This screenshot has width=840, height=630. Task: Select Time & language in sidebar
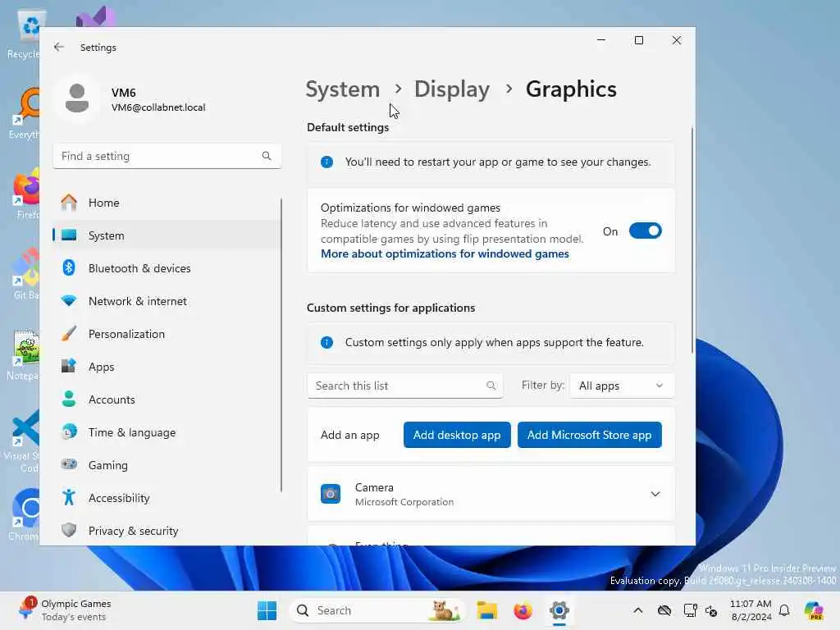point(167,431)
